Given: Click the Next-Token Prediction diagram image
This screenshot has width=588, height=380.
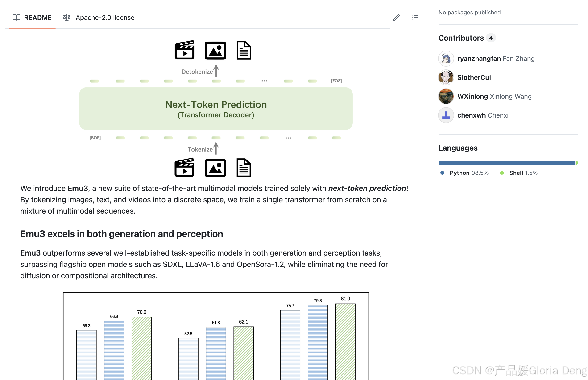Looking at the screenshot, I should (x=216, y=109).
